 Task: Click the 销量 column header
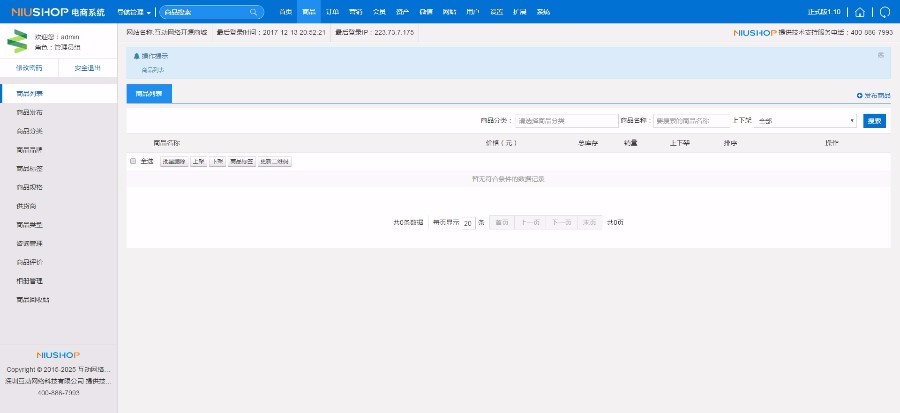630,143
